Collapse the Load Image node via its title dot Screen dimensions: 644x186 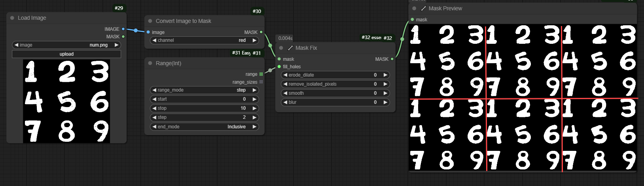(12, 18)
